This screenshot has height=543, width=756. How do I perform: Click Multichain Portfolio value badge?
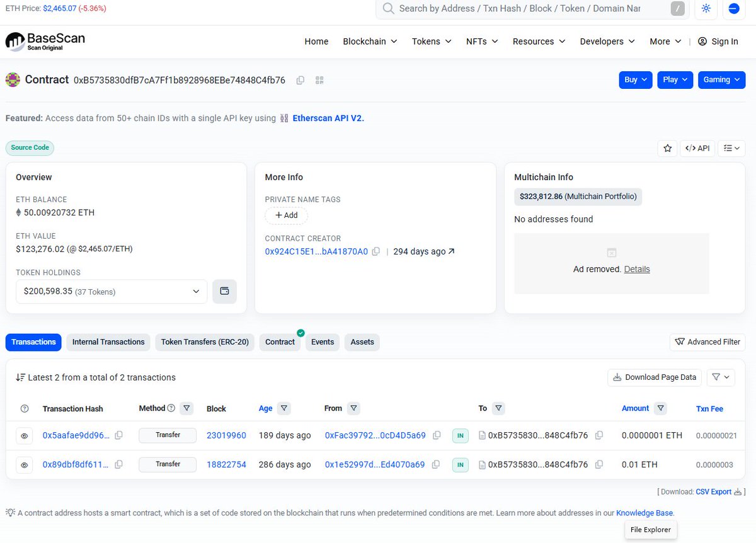point(578,197)
